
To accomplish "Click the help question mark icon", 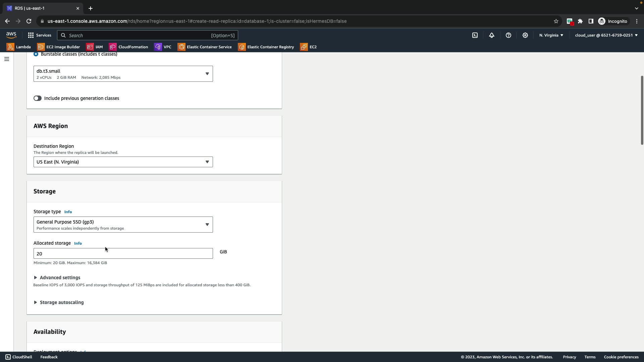I will (508, 35).
